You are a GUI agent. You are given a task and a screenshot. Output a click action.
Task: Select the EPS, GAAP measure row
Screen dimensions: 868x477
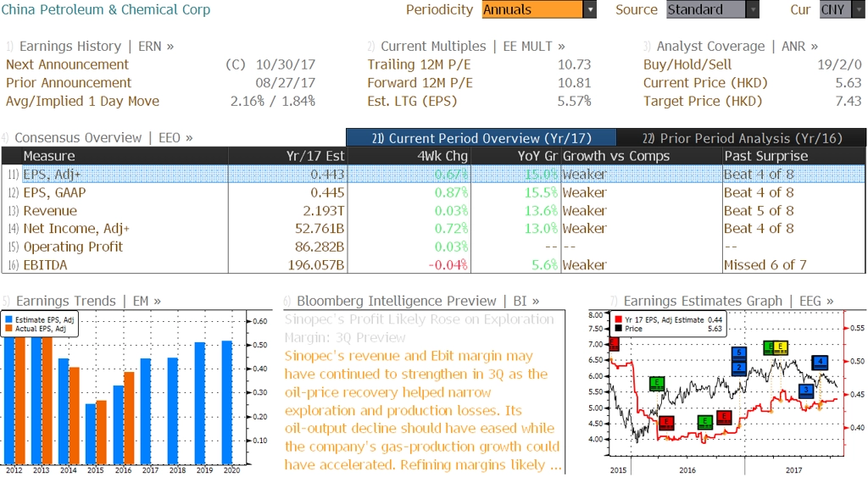point(433,192)
